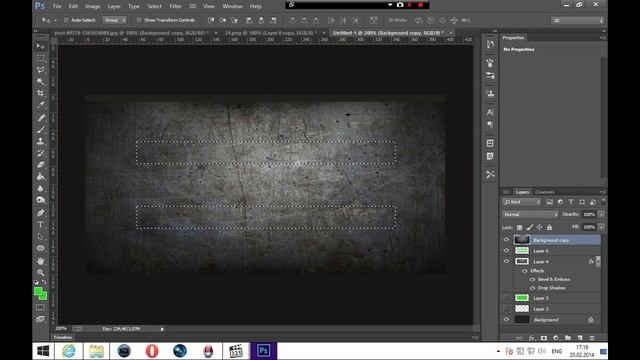This screenshot has width=640, height=360.
Task: Toggle Effects visibility under Layer 4
Action: [x=524, y=271]
